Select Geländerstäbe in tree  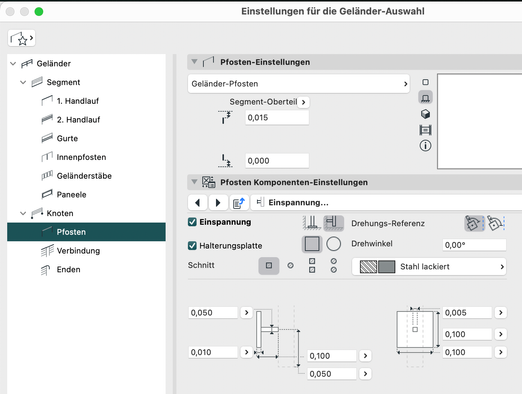coord(84,176)
